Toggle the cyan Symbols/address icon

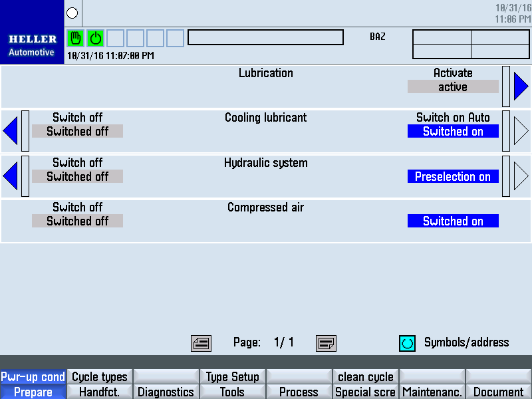point(407,343)
